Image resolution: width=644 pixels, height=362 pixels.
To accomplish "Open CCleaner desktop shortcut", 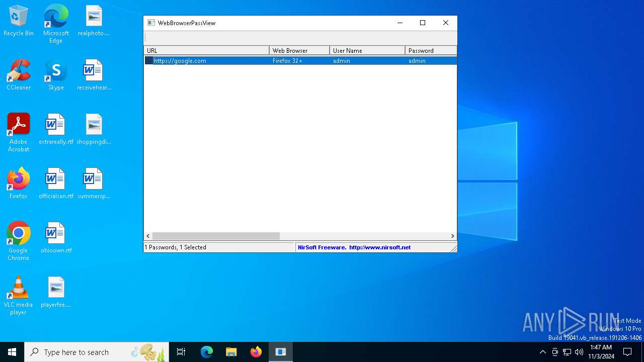I will tap(19, 75).
